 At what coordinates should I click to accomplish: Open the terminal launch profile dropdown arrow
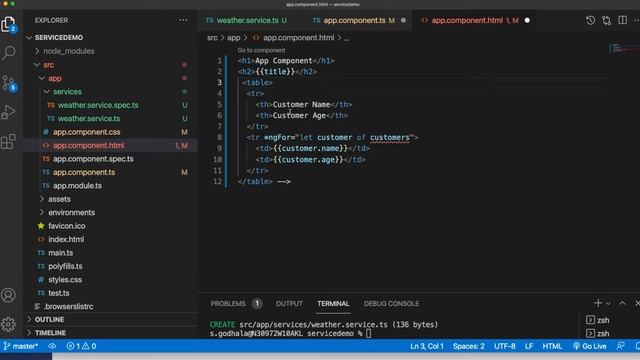coord(608,304)
